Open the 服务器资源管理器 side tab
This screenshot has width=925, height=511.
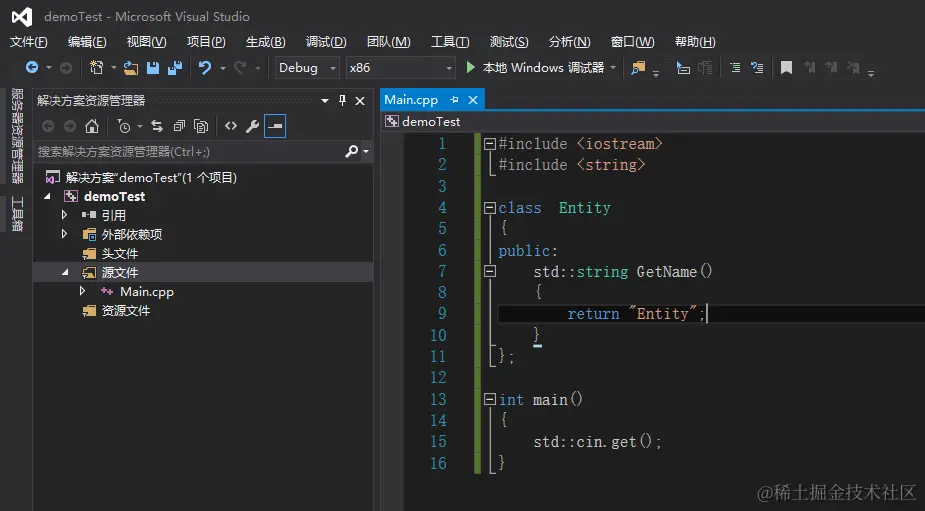click(x=17, y=136)
